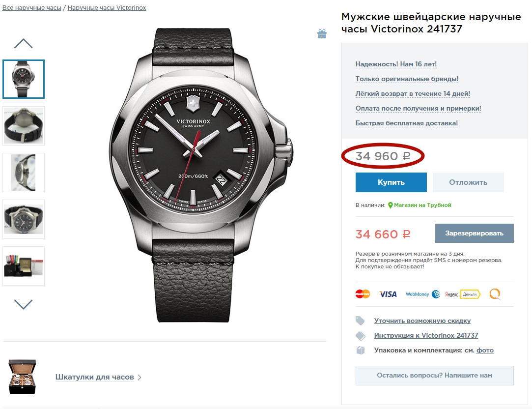Viewport: 532px width, 409px height.
Task: Click the gift box icon
Action: 322,34
